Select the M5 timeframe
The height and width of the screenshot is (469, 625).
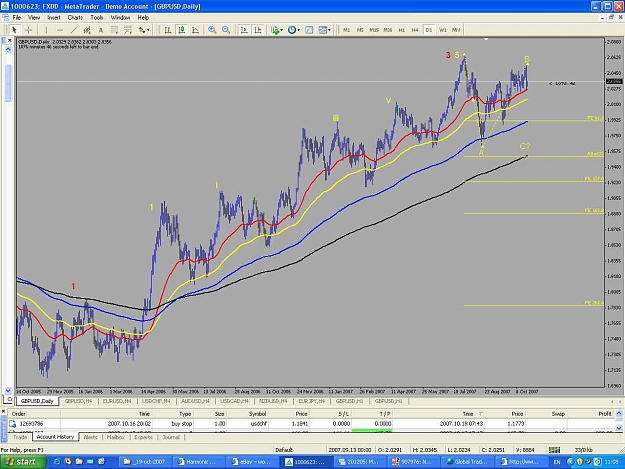[360, 30]
